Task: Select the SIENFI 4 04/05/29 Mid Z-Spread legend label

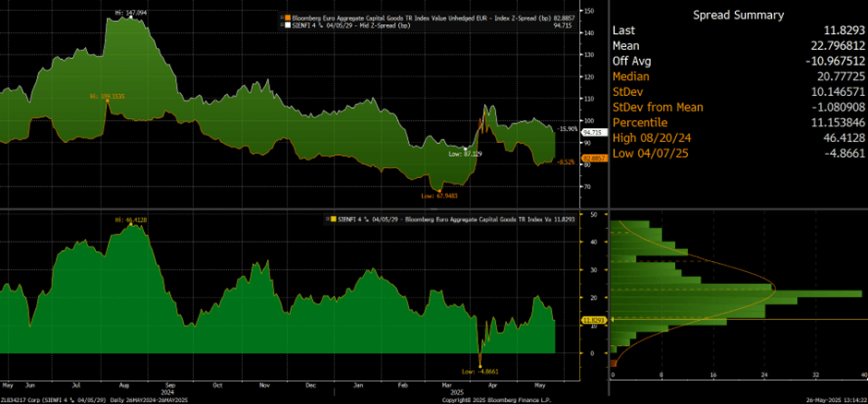Action: [x=350, y=24]
